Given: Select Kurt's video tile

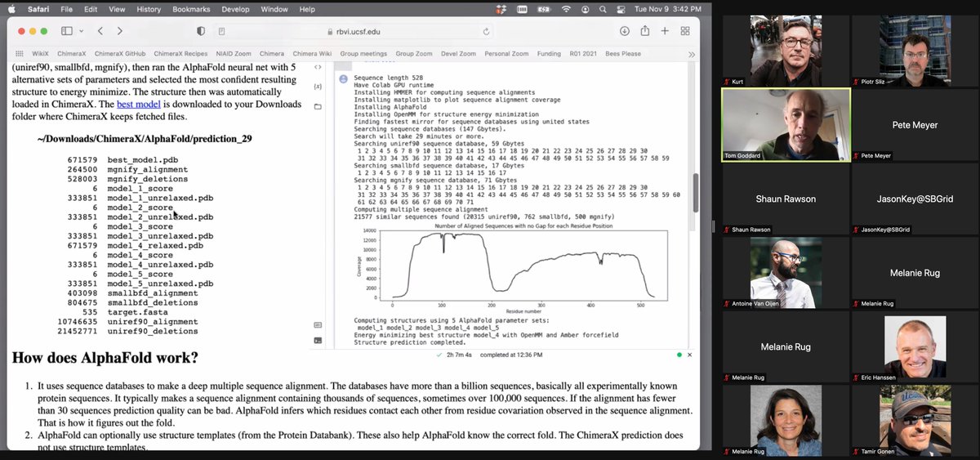Looking at the screenshot, I should coord(786,51).
